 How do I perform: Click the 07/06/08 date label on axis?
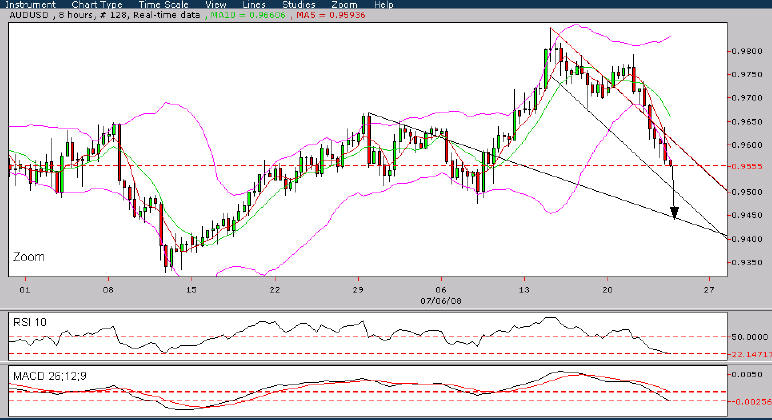coord(441,300)
